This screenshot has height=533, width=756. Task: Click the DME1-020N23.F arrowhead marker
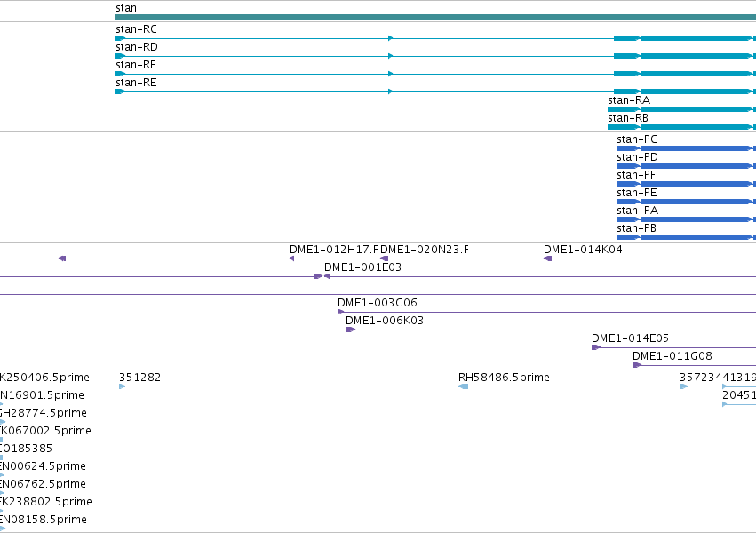point(385,259)
